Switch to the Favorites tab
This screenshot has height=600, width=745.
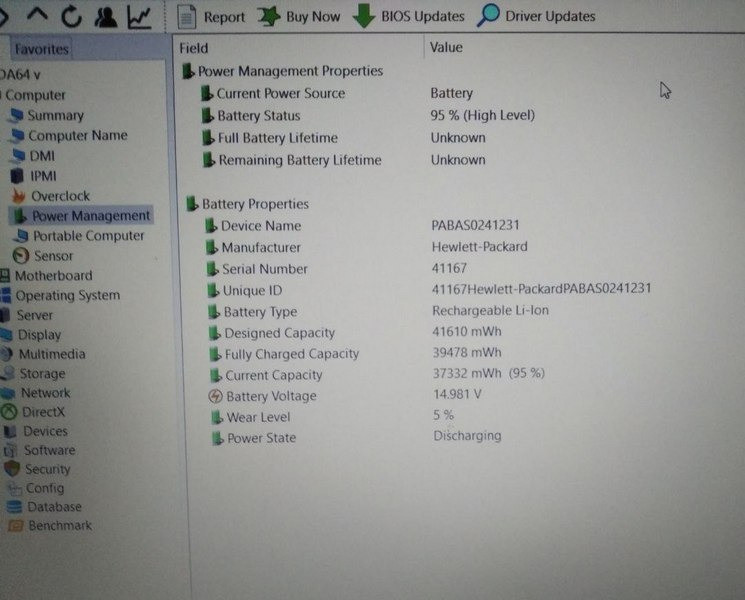click(41, 49)
